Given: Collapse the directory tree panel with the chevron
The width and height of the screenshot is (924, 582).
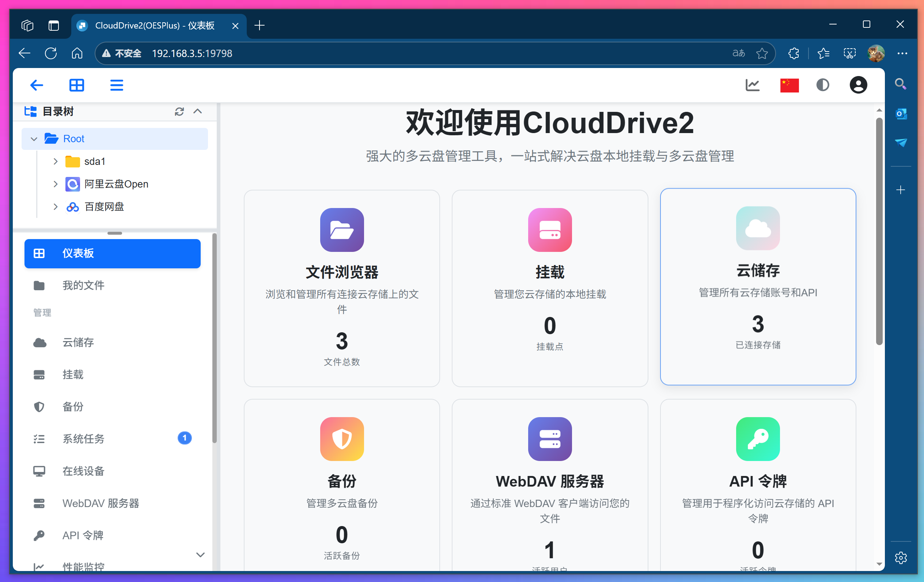Looking at the screenshot, I should point(198,112).
